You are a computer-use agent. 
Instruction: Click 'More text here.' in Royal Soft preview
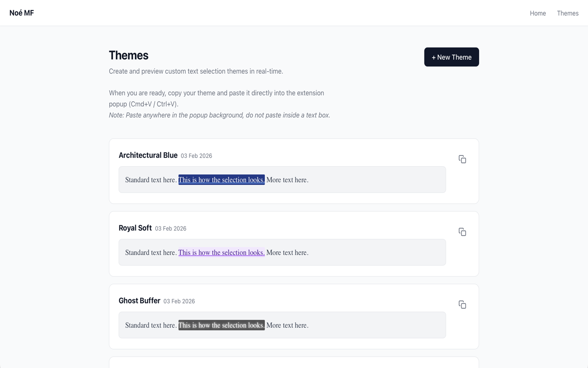288,253
